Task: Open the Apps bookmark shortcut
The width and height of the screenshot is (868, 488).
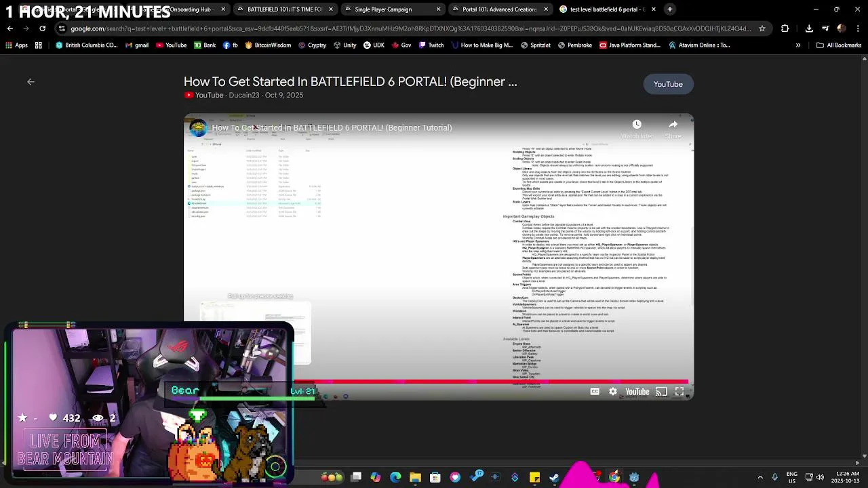Action: [x=16, y=45]
